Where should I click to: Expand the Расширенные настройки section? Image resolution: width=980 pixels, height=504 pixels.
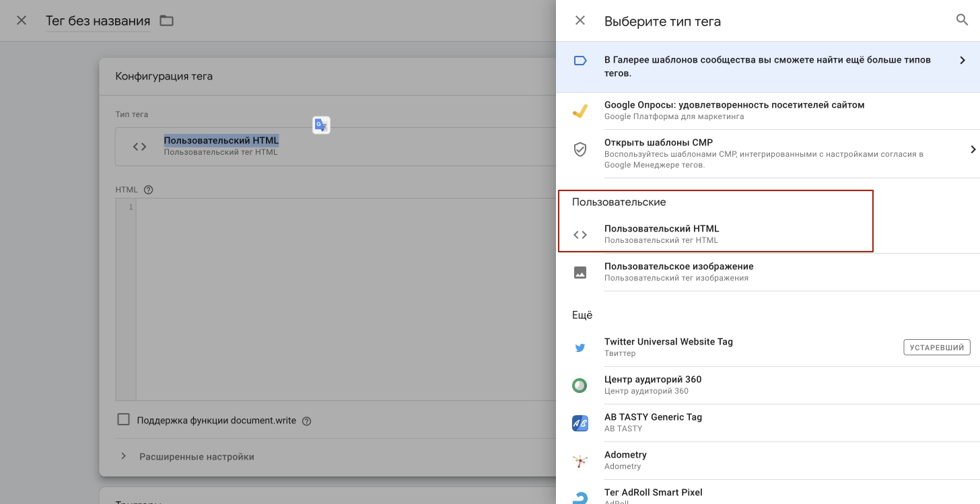pos(197,457)
